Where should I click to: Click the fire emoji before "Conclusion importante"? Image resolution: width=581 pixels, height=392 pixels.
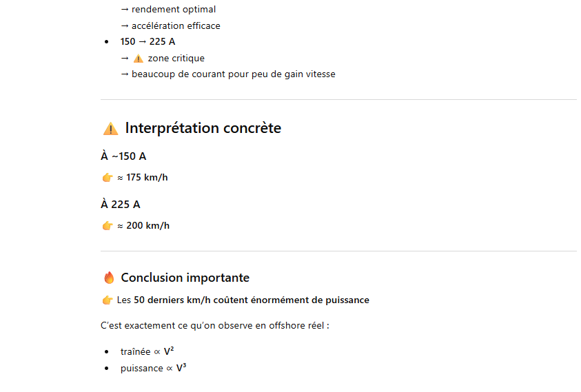109,278
